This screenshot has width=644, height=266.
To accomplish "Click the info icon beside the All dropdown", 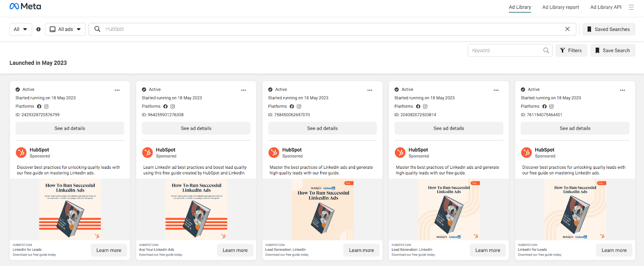I will [x=39, y=29].
